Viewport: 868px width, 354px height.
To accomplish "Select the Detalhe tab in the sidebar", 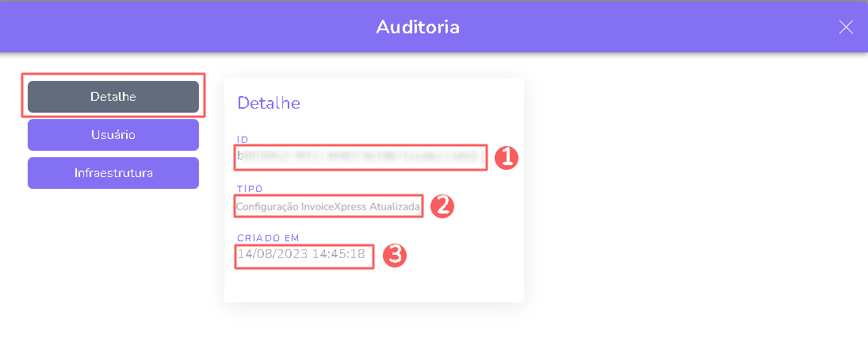I will pos(113,97).
